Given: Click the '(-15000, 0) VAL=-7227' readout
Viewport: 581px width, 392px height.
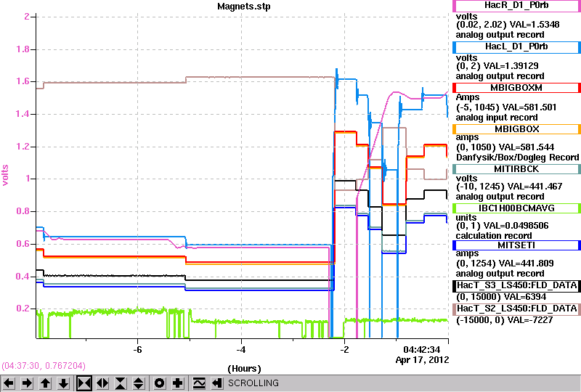Looking at the screenshot, I should (505, 320).
